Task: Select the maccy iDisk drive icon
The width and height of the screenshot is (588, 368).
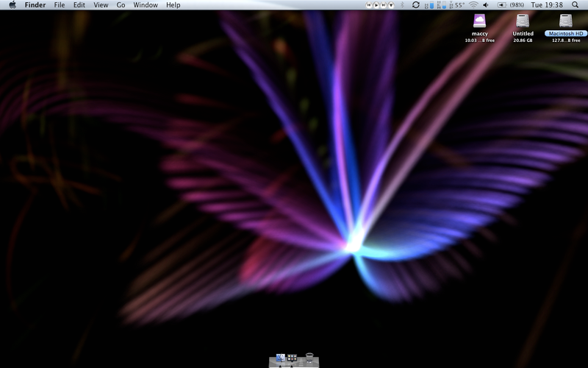Action: (x=480, y=21)
